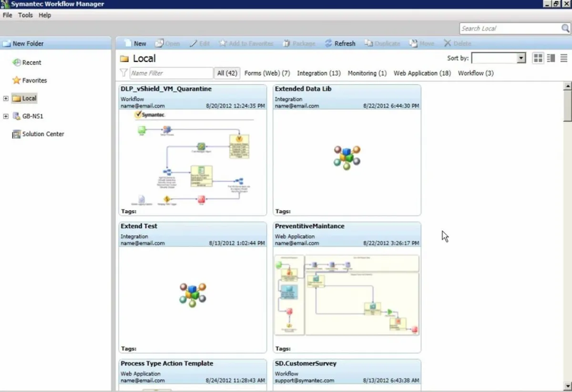Expand the GB-NS1 tree node

[6, 116]
